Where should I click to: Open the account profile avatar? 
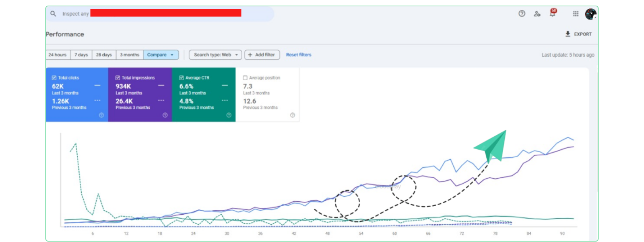(590, 14)
